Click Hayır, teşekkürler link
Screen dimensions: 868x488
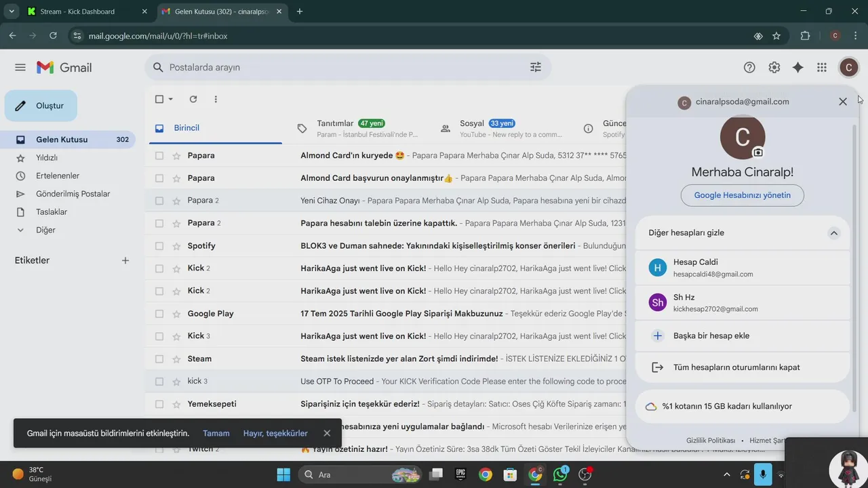point(275,433)
